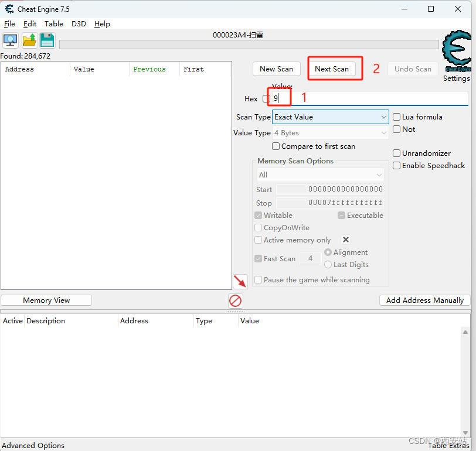Click cheat table Address column header
476x451 pixels.
point(156,321)
